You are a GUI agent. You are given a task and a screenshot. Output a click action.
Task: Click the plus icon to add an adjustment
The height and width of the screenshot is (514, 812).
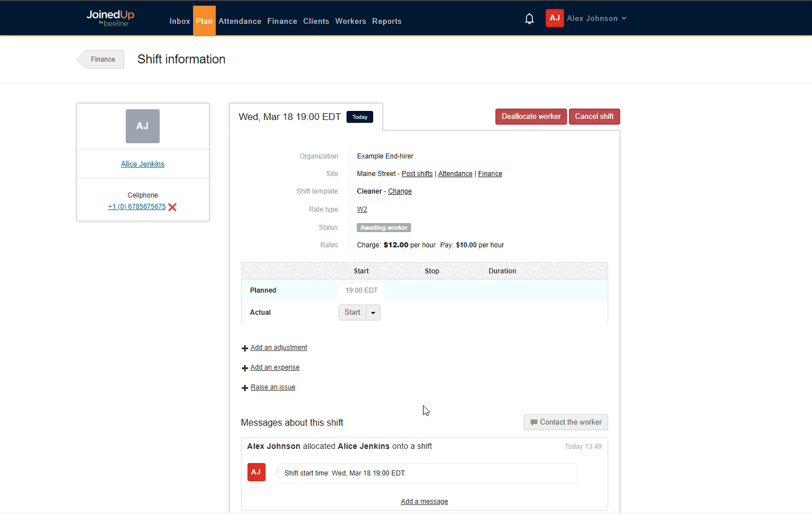[244, 348]
